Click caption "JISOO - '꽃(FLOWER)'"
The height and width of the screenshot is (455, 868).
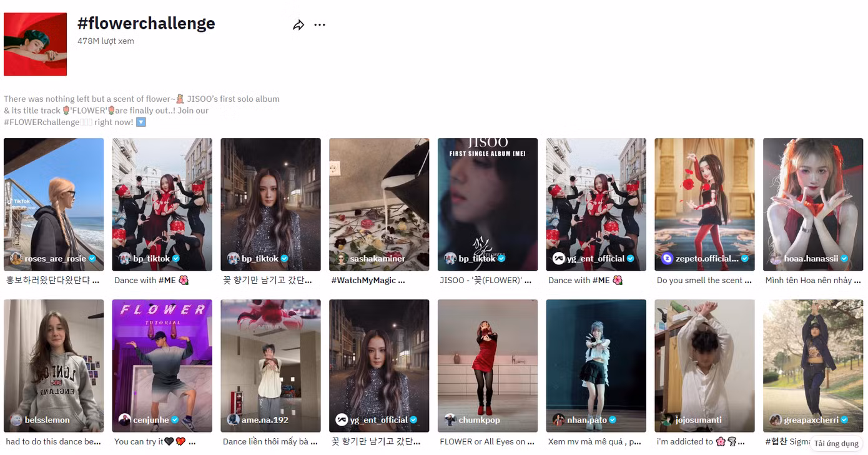coord(486,281)
